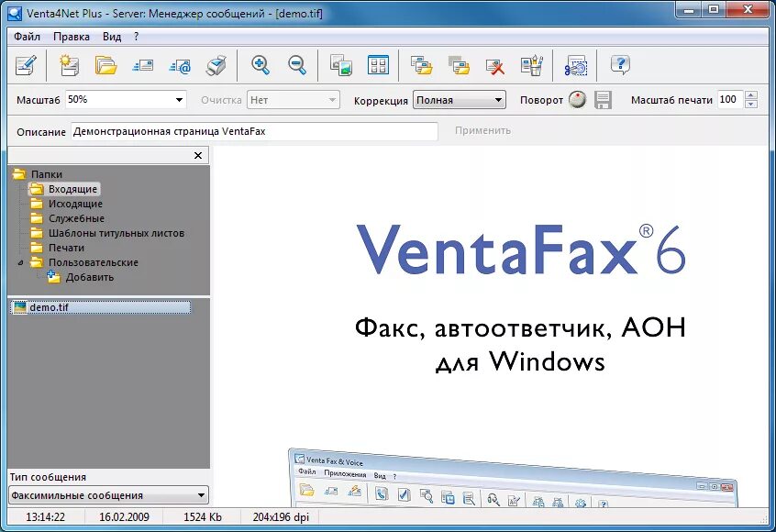Click the 204x196 dpi status entry
Screen dimensions: 776x532
click(x=281, y=517)
